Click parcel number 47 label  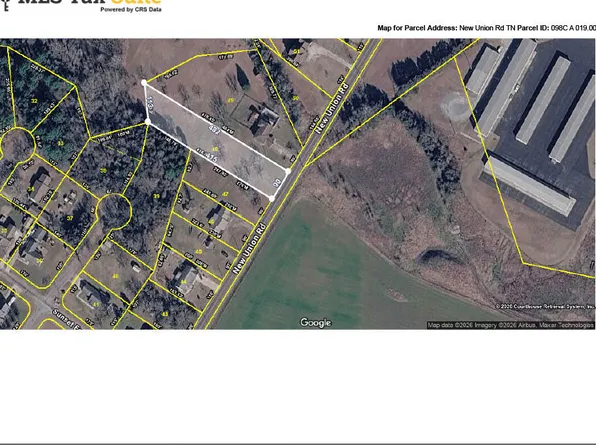tap(225, 194)
